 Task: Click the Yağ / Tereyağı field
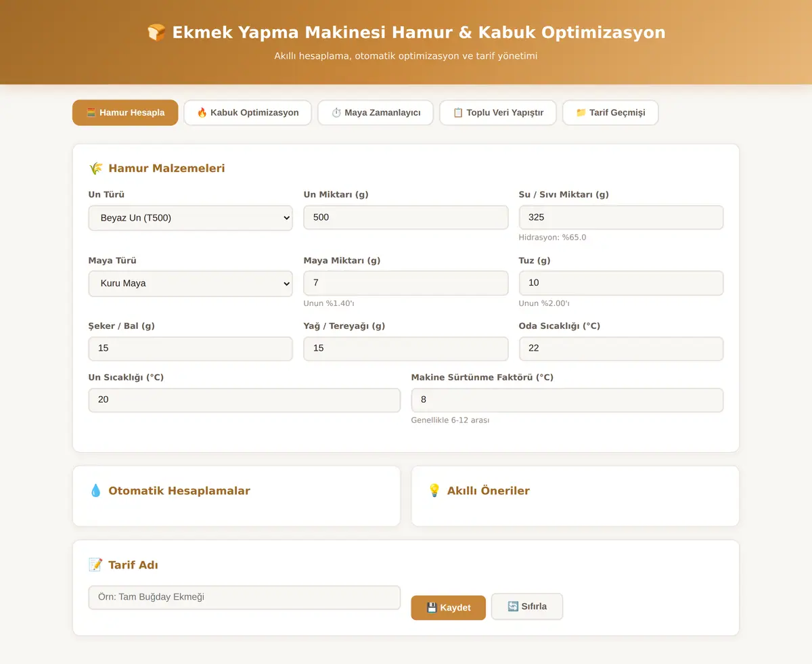coord(406,349)
